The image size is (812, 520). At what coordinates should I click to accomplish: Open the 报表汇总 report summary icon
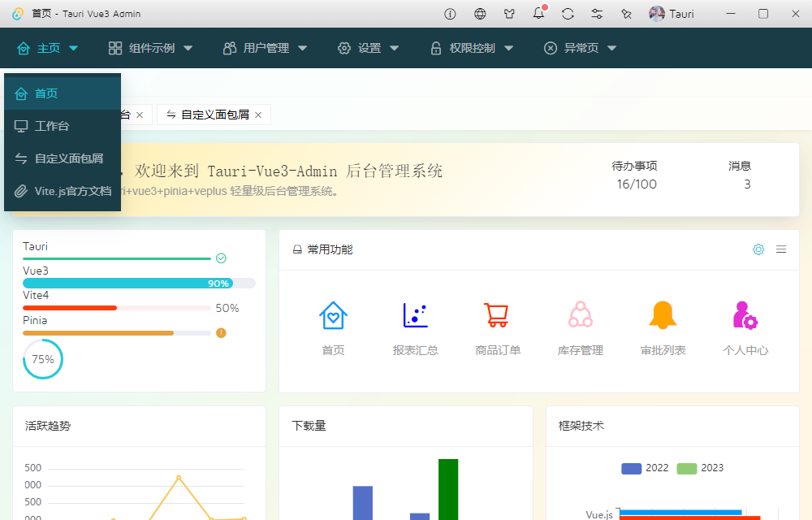tap(415, 314)
